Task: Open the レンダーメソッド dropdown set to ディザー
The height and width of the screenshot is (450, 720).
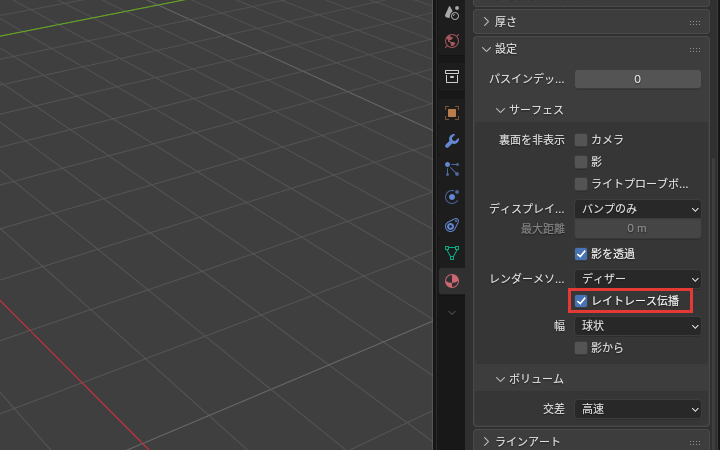Action: coord(638,279)
